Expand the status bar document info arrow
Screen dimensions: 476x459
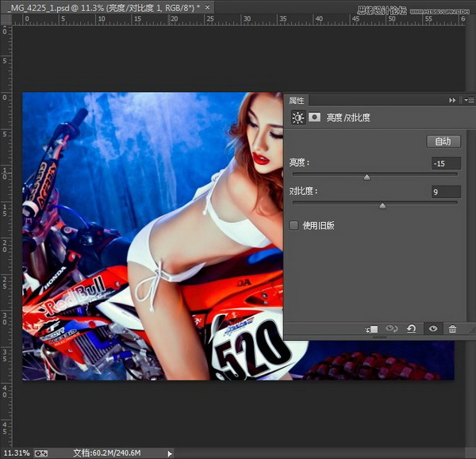point(170,453)
